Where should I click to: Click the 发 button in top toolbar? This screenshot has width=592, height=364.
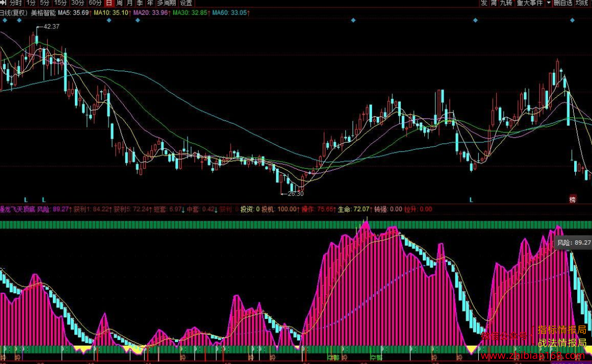click(x=484, y=3)
